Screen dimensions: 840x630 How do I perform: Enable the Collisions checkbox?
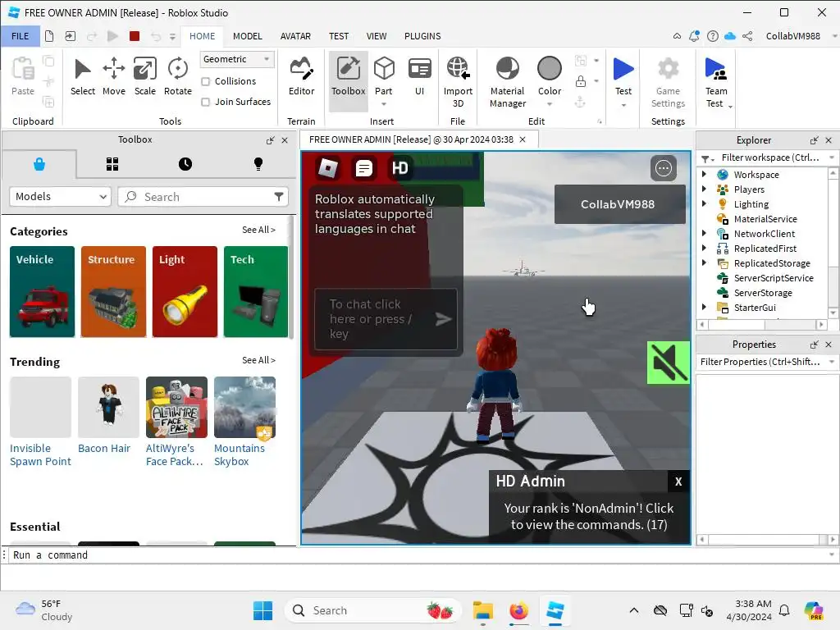coord(206,81)
